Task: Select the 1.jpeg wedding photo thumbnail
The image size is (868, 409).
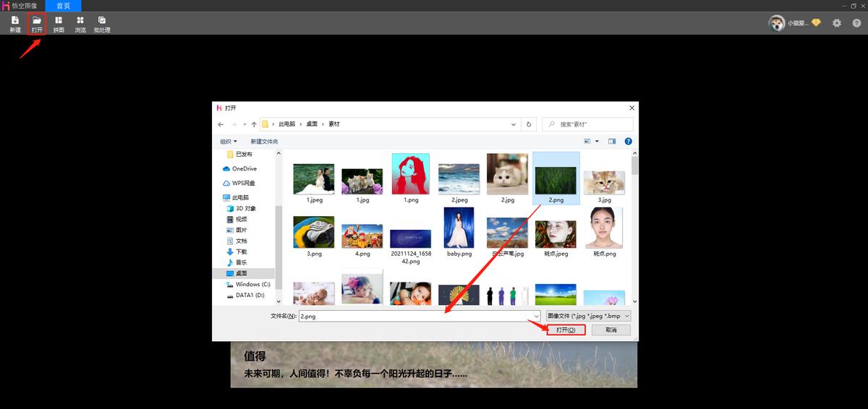Action: (314, 178)
